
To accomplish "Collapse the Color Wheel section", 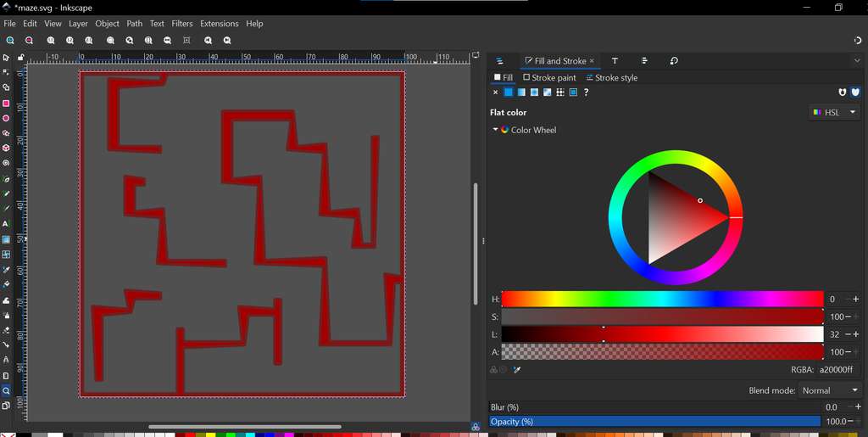I will pos(495,130).
